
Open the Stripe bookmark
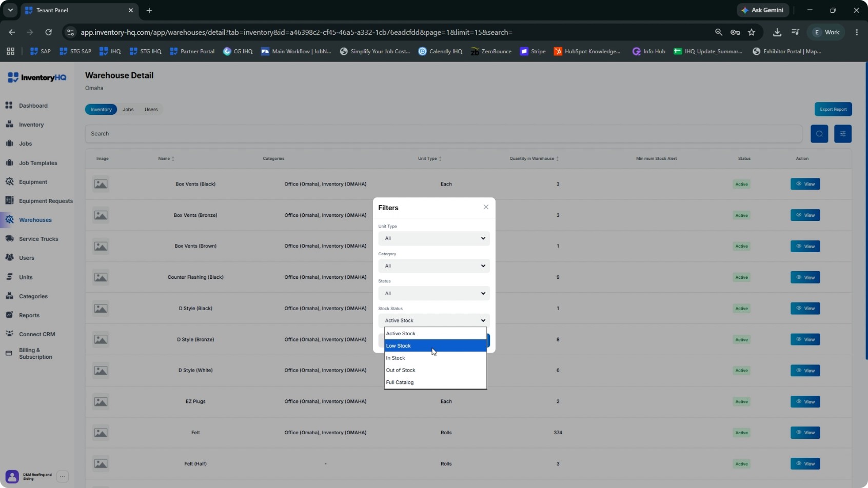click(x=532, y=51)
